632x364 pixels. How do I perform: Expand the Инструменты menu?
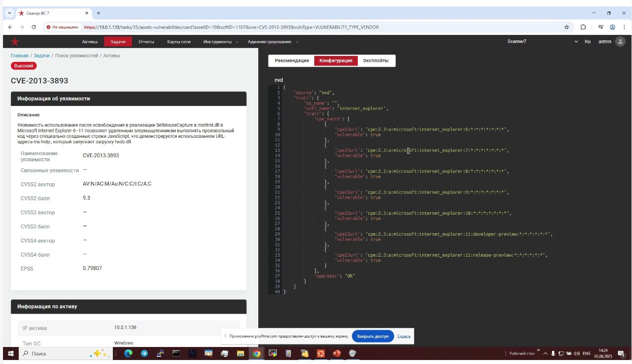(x=221, y=41)
